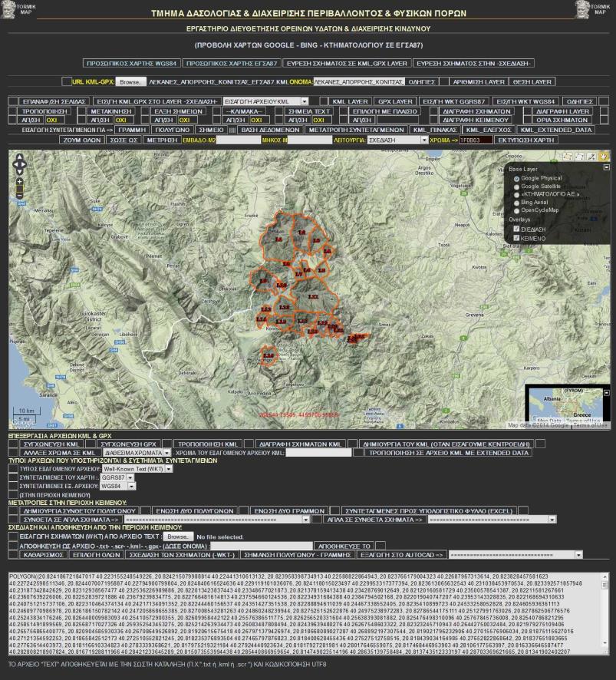
Task: Tick checkbox before URL KML-GPX
Action: pyautogui.click(x=66, y=81)
